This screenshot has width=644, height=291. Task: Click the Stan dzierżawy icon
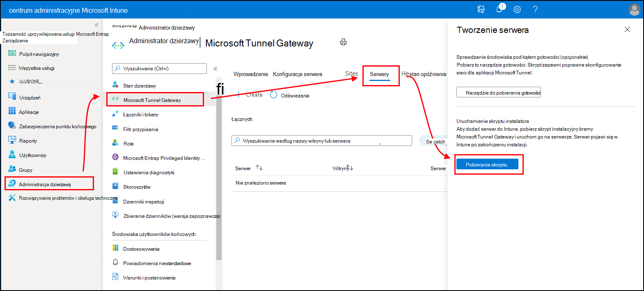tap(115, 85)
